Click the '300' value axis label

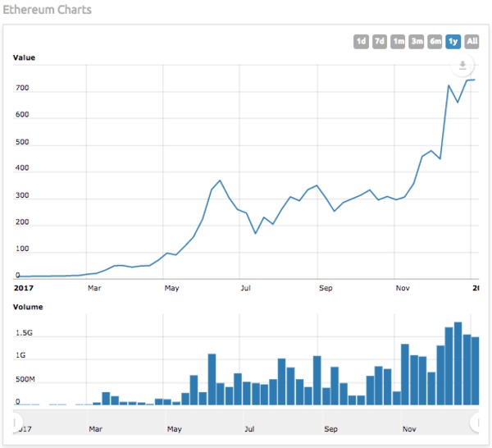point(22,195)
